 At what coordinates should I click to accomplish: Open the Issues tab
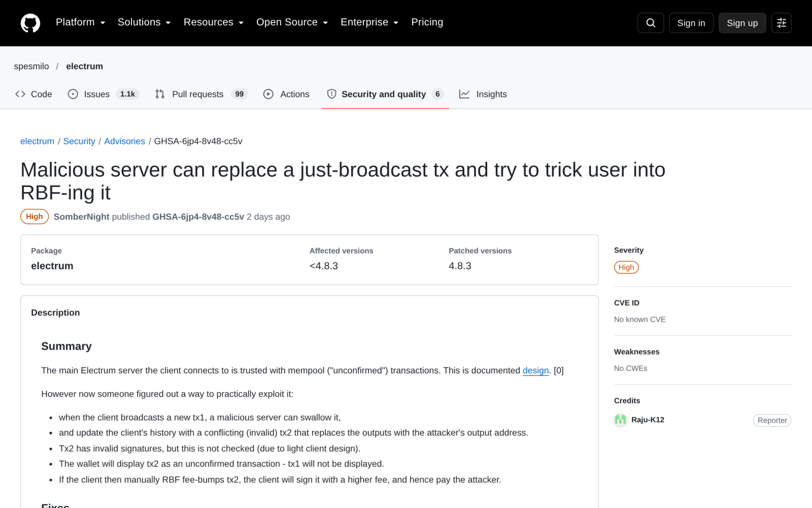tap(104, 94)
